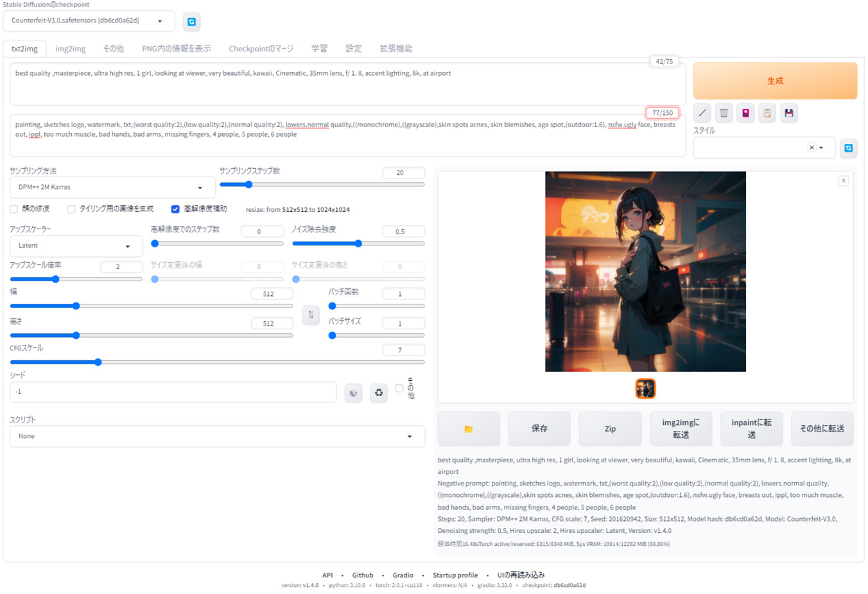
Task: Clear the prompt using the trash icon
Action: (724, 112)
